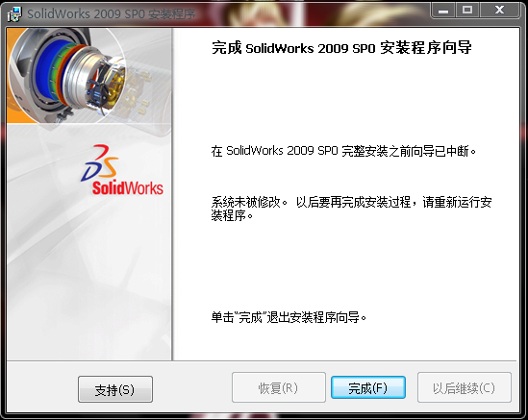Click the heading 完成 SolidWorks 2009 SP0 安装程序向导
This screenshot has width=528, height=420.
(x=341, y=48)
